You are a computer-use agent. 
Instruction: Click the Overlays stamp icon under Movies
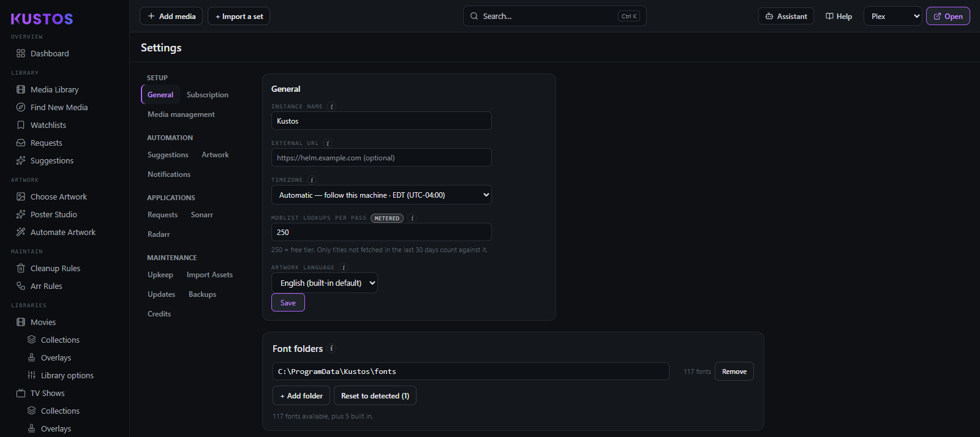[x=32, y=357]
